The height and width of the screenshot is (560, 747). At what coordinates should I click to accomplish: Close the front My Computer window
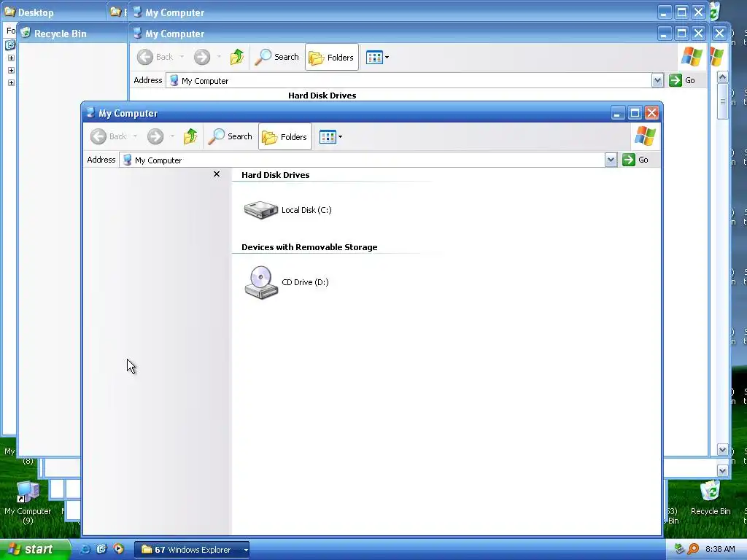click(651, 113)
